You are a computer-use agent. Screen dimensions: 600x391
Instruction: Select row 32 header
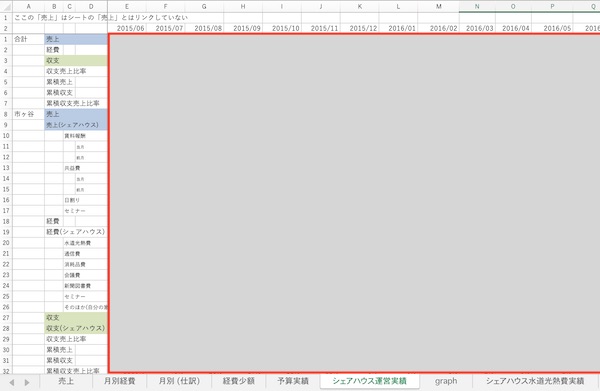(6, 371)
